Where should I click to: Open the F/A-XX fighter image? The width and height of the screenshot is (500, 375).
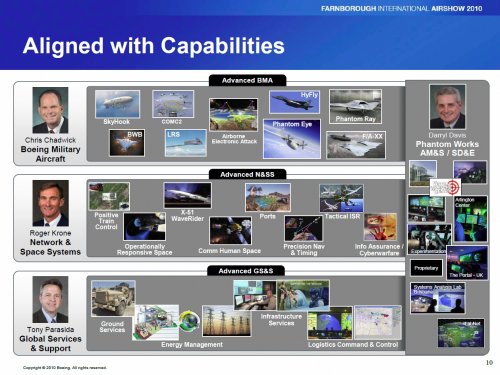(x=356, y=145)
